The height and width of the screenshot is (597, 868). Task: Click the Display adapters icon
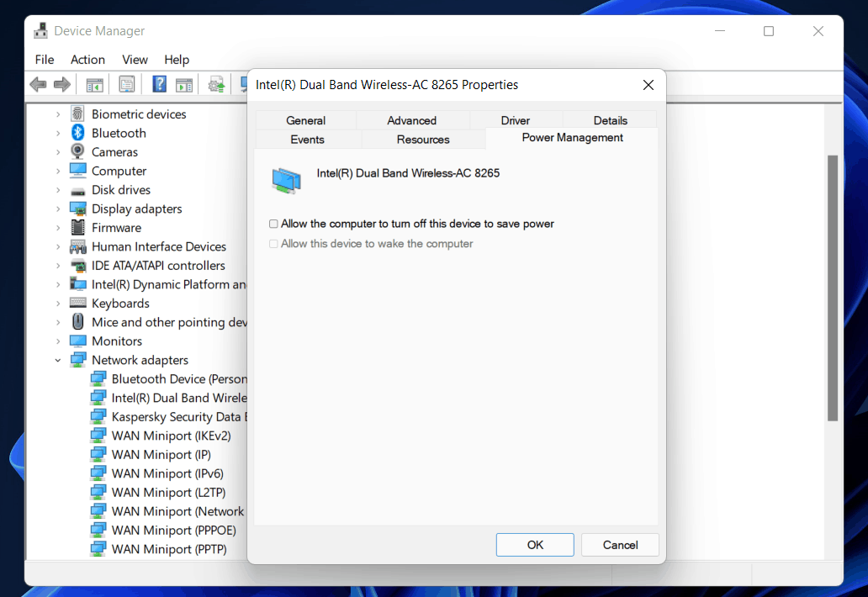point(78,209)
